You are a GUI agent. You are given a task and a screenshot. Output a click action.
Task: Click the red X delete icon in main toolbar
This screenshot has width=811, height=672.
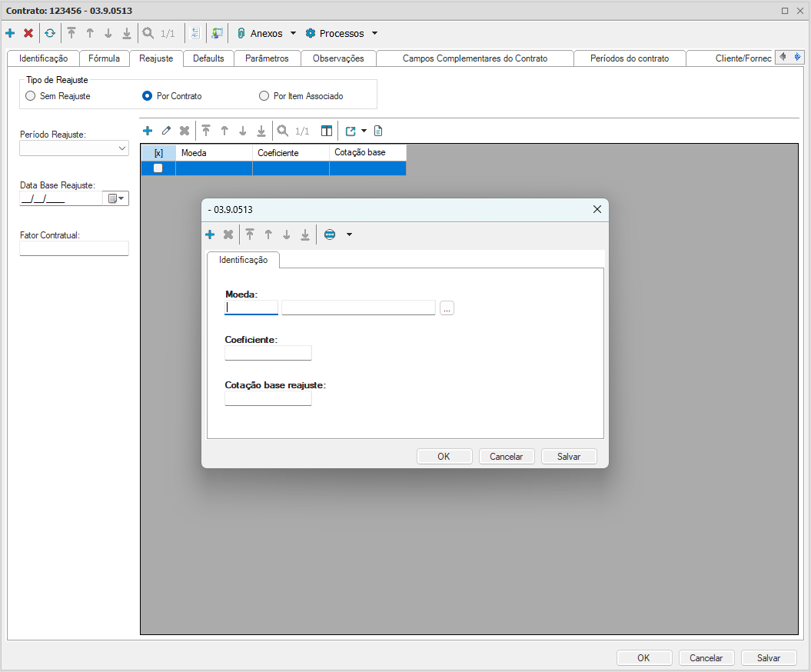tap(28, 33)
